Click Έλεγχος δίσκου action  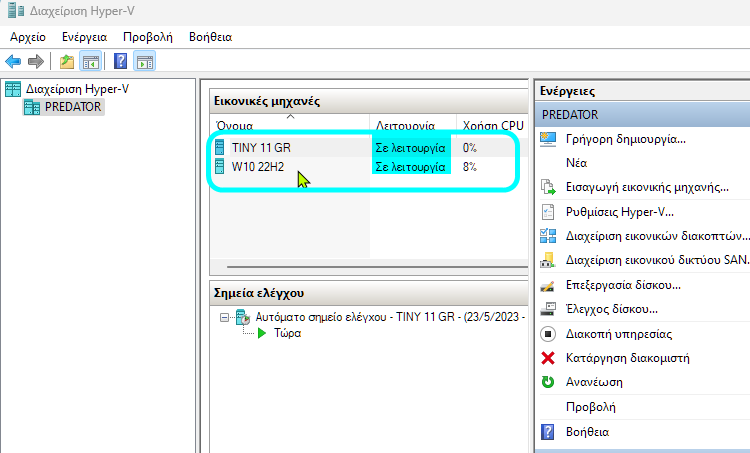click(612, 309)
